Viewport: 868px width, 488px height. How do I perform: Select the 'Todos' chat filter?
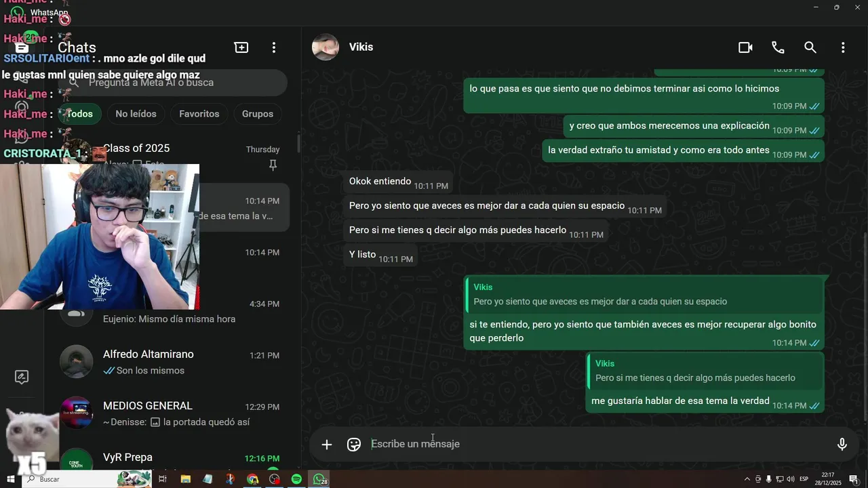pyautogui.click(x=80, y=114)
